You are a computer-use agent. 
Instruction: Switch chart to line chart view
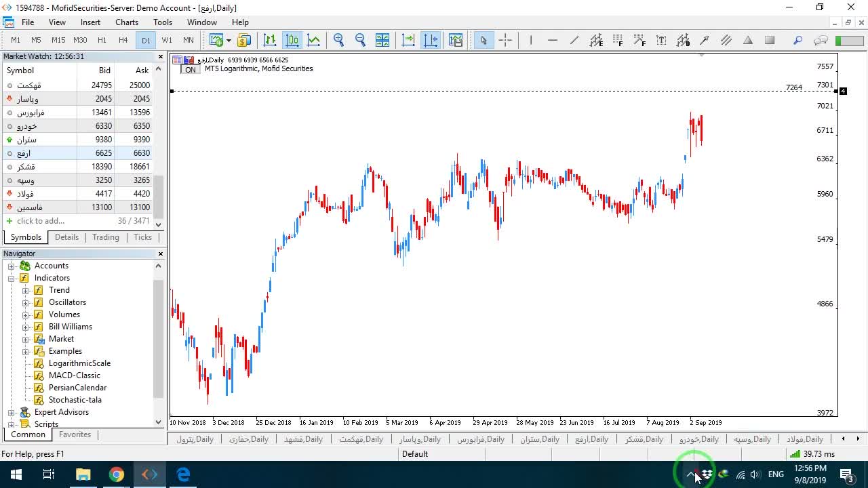pos(314,40)
